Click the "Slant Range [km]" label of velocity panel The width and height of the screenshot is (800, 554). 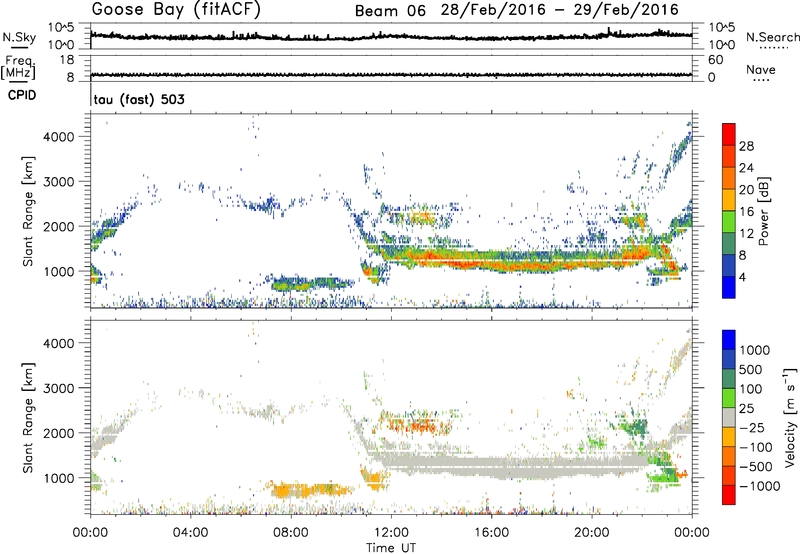pyautogui.click(x=28, y=417)
